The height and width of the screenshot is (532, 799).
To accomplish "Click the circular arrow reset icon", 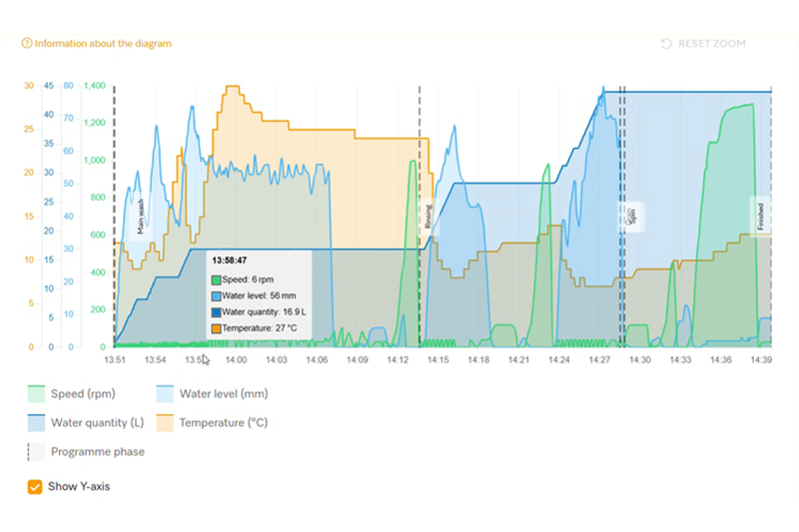I will click(x=666, y=44).
